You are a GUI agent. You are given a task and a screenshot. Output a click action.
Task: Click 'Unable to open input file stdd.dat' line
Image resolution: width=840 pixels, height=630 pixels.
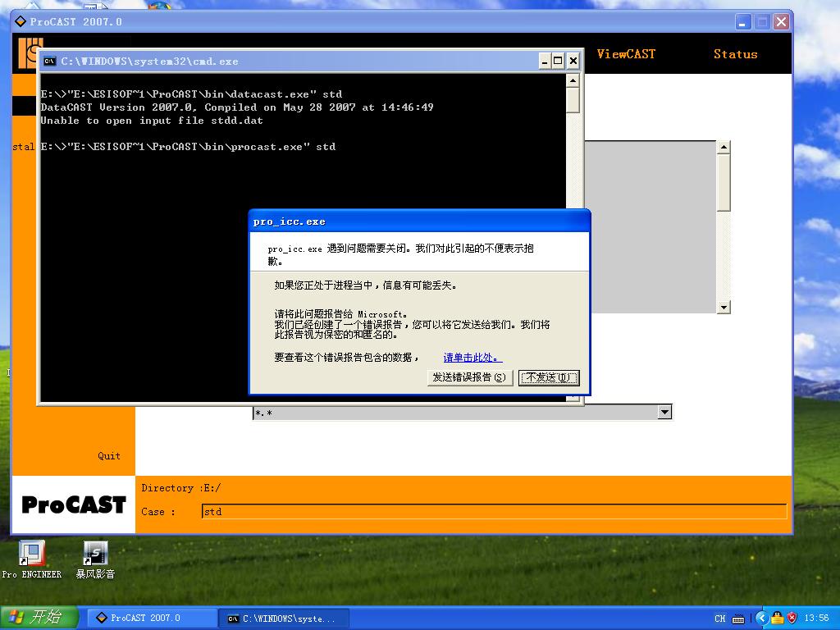pos(152,121)
